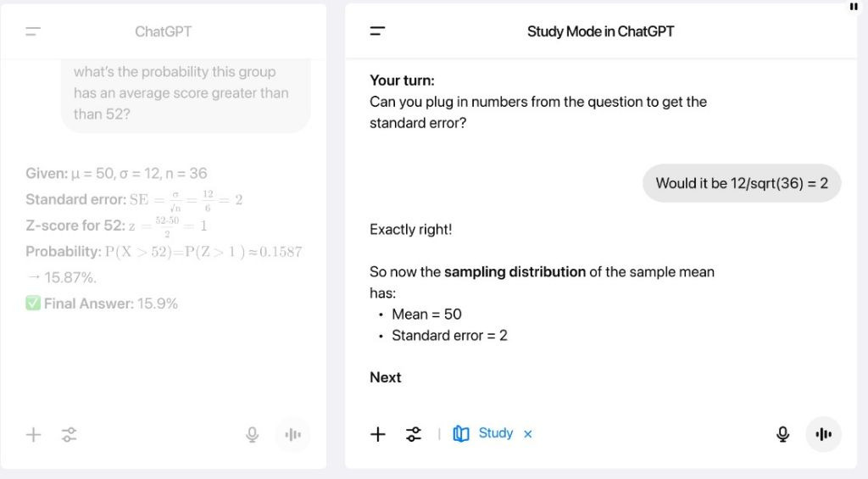Viewport: 868px width, 479px height.
Task: Click the plus attachment icon in the left ChatGPT panel
Action: (x=33, y=435)
